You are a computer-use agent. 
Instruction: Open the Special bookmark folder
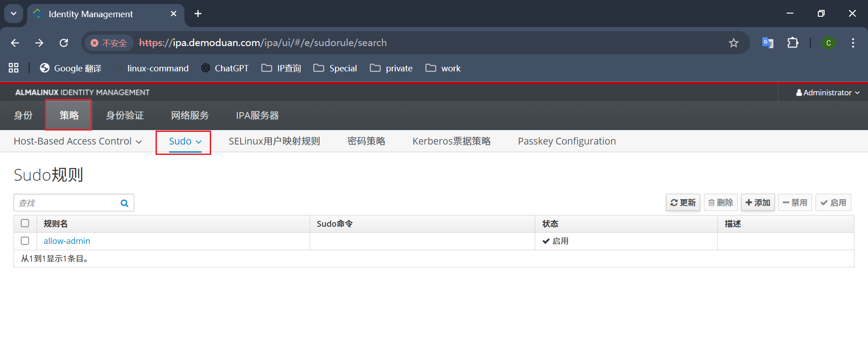click(x=335, y=68)
